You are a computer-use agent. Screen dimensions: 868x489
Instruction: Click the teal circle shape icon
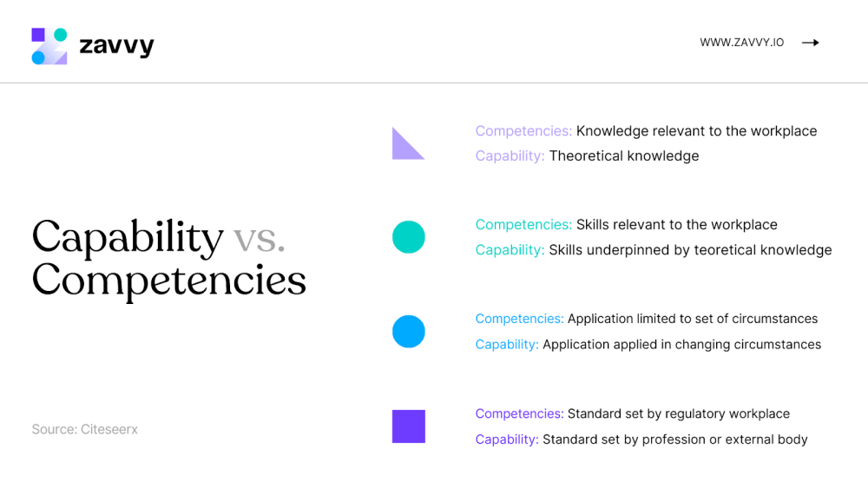(x=409, y=237)
